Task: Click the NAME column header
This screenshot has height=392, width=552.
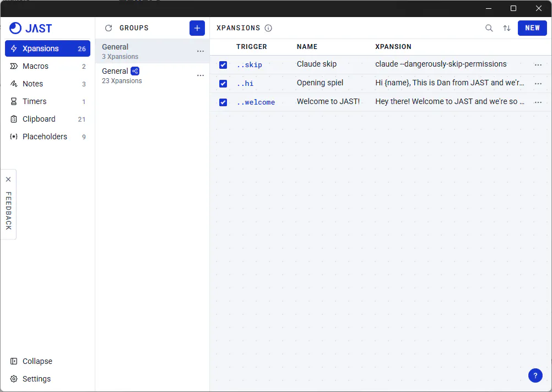Action: [307, 46]
